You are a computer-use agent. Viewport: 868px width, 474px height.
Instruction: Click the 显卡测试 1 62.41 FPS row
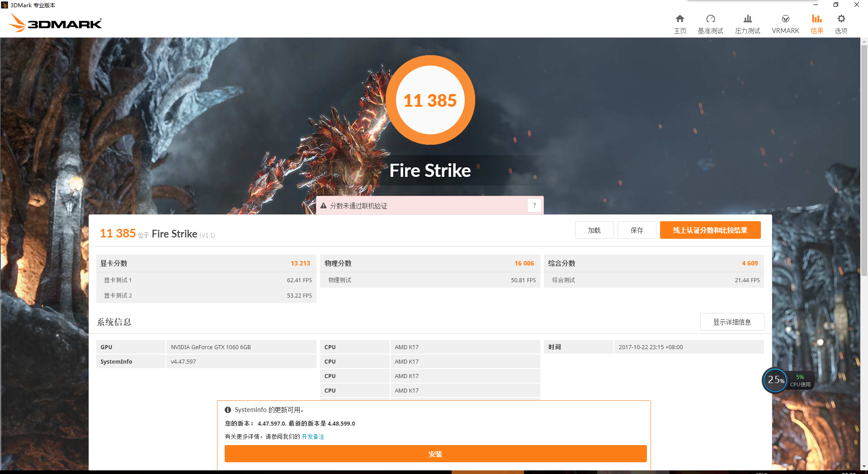tap(206, 280)
